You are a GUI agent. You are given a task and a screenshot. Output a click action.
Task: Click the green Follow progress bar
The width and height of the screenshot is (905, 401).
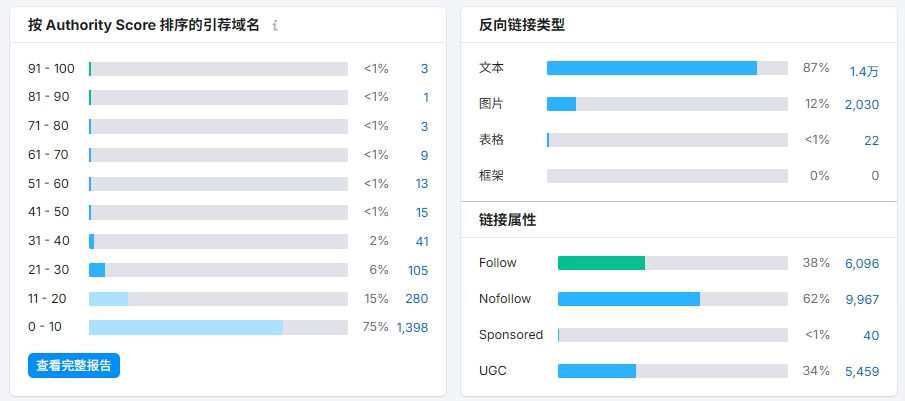point(601,263)
